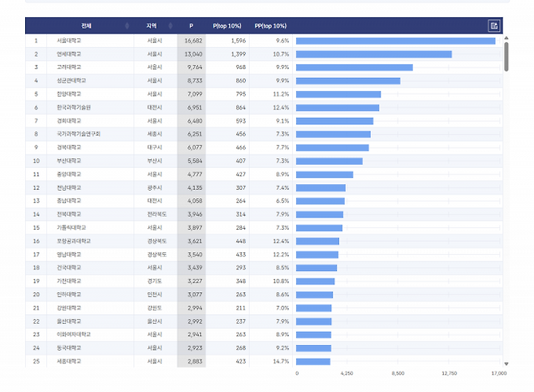Screen dimensions: 534x392
Task: Click the P value 16,682
Action: 193,41
